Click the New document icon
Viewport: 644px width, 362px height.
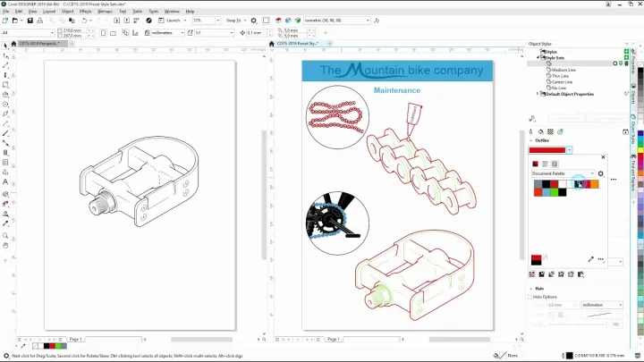coord(5,20)
